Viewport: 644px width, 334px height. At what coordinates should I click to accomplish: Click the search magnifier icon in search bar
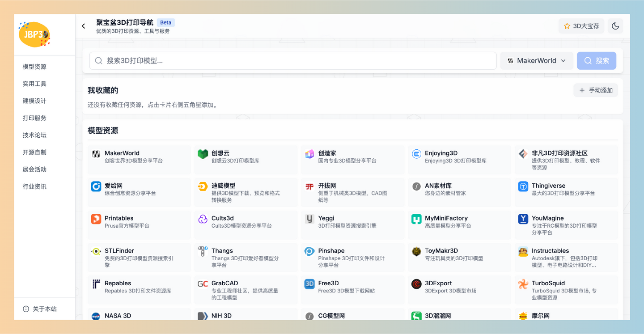point(98,60)
